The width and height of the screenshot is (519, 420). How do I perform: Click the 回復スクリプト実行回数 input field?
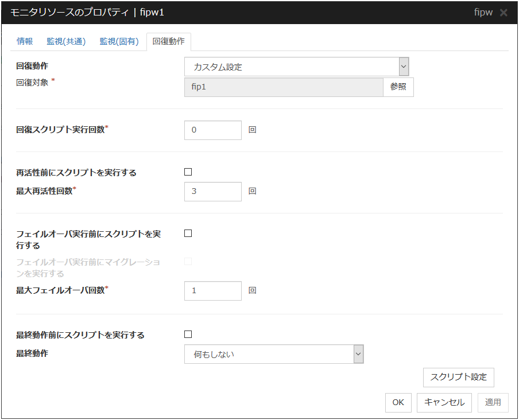213,130
